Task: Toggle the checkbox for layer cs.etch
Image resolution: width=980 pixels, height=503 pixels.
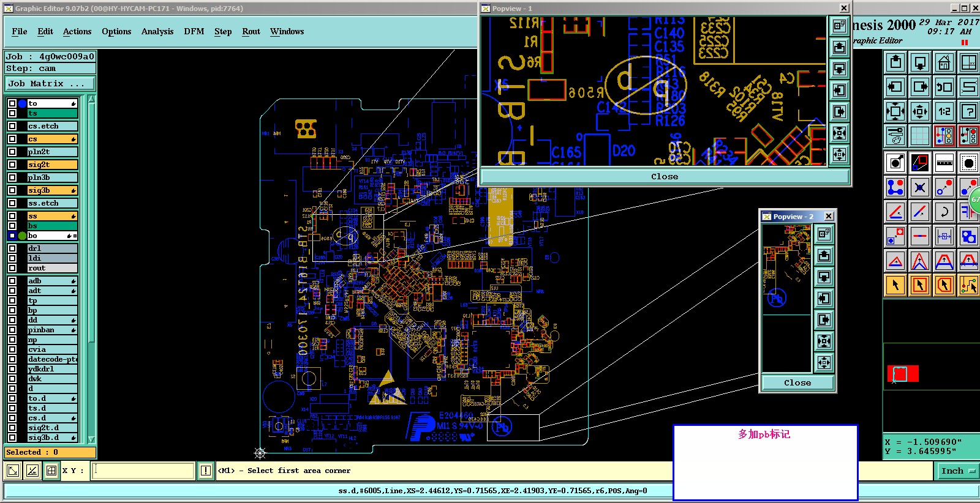Action: tap(12, 126)
